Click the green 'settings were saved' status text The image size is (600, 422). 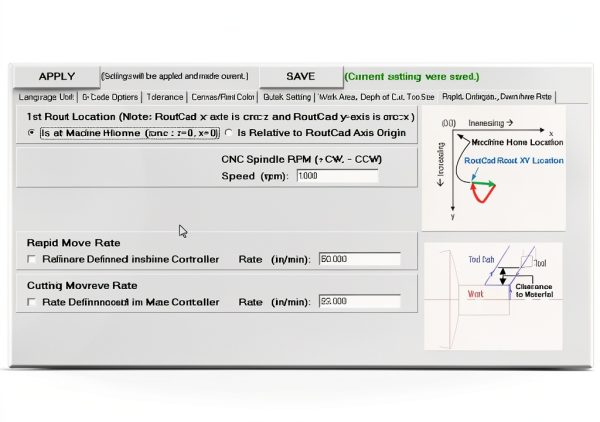click(412, 77)
